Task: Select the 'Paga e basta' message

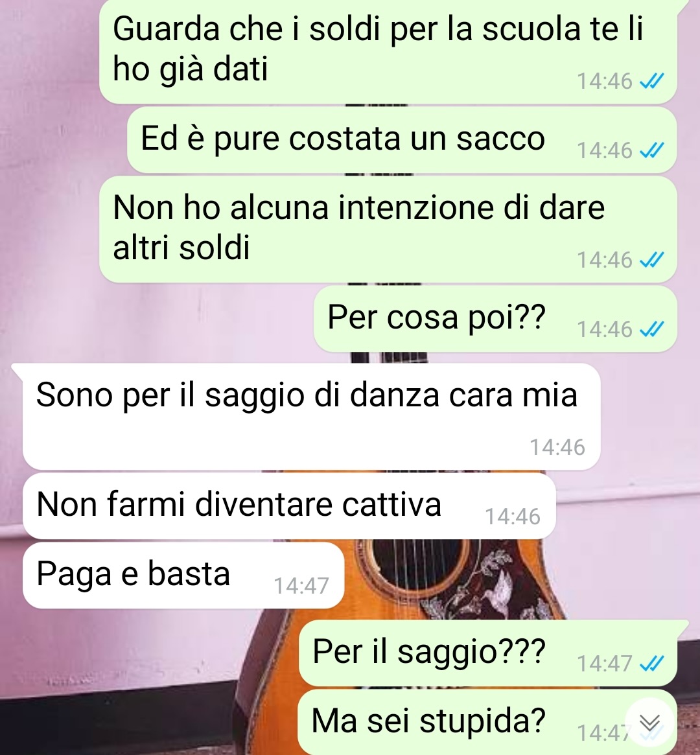Action: coord(183,575)
